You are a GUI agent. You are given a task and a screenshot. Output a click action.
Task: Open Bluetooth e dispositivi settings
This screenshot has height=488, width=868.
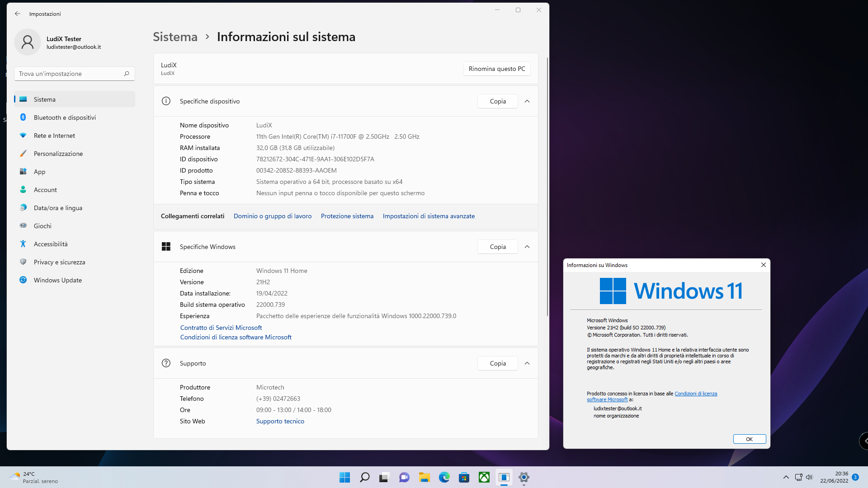click(75, 117)
